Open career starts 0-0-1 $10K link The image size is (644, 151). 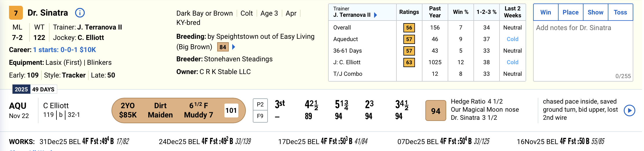64,50
